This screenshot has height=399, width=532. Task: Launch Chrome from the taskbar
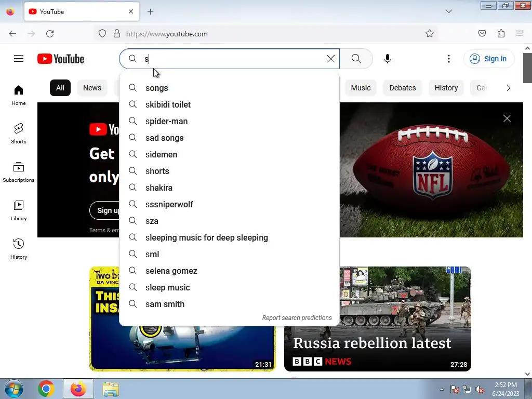click(46, 389)
